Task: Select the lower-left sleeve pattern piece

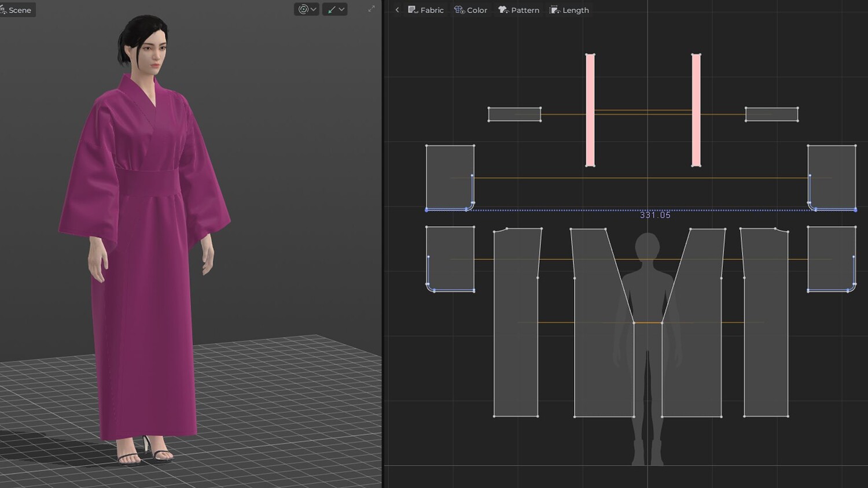Action: (x=450, y=259)
